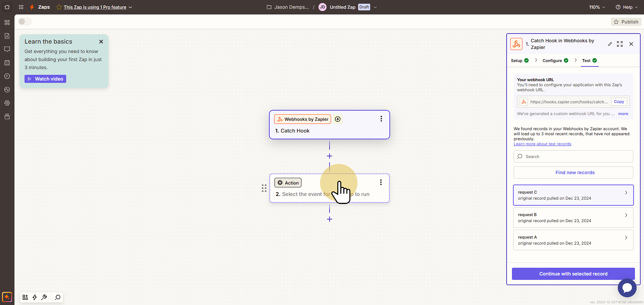Open Learn more about test records link
This screenshot has height=305, width=644.
pos(542,144)
